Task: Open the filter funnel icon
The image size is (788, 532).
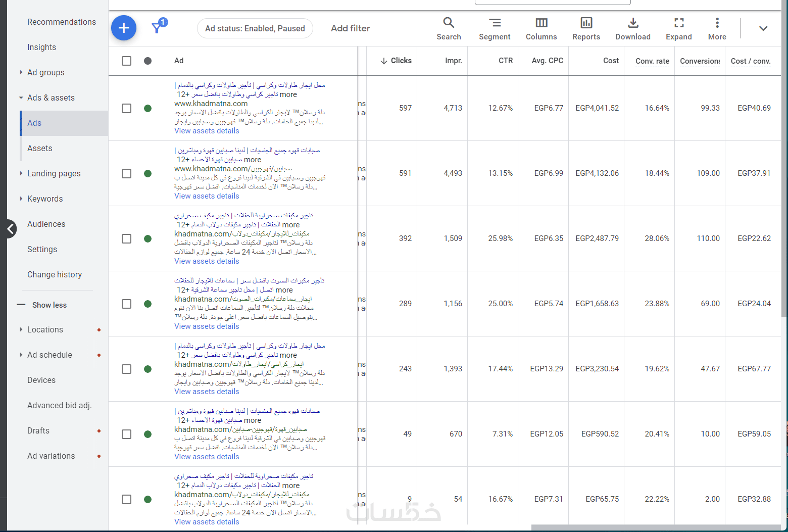Action: point(157,28)
